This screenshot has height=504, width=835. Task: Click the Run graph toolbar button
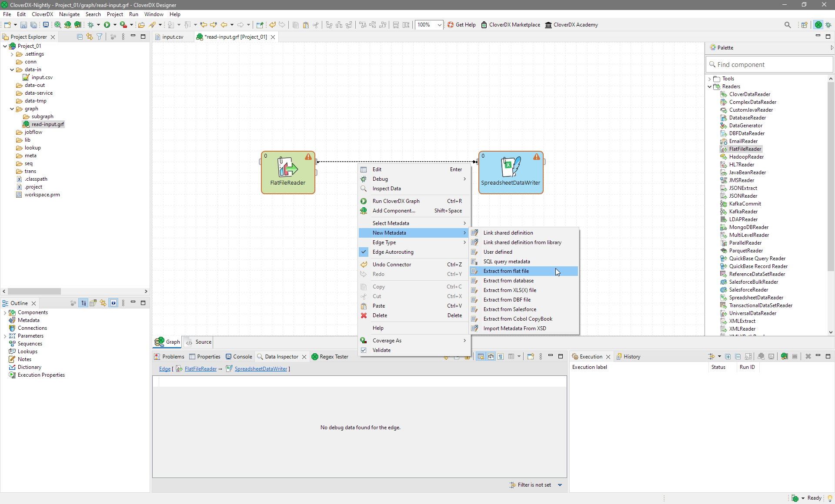pos(107,25)
